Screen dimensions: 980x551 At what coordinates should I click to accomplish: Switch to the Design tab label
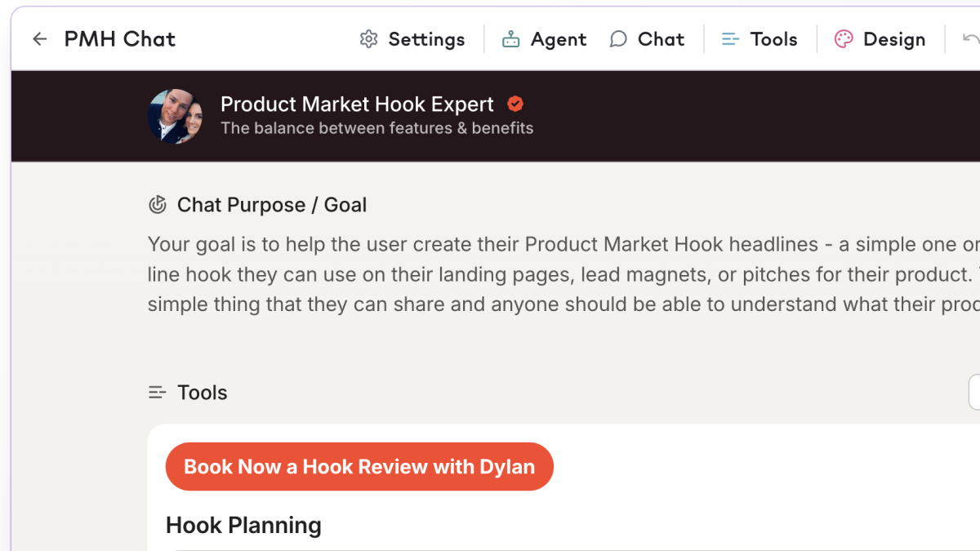click(x=894, y=39)
